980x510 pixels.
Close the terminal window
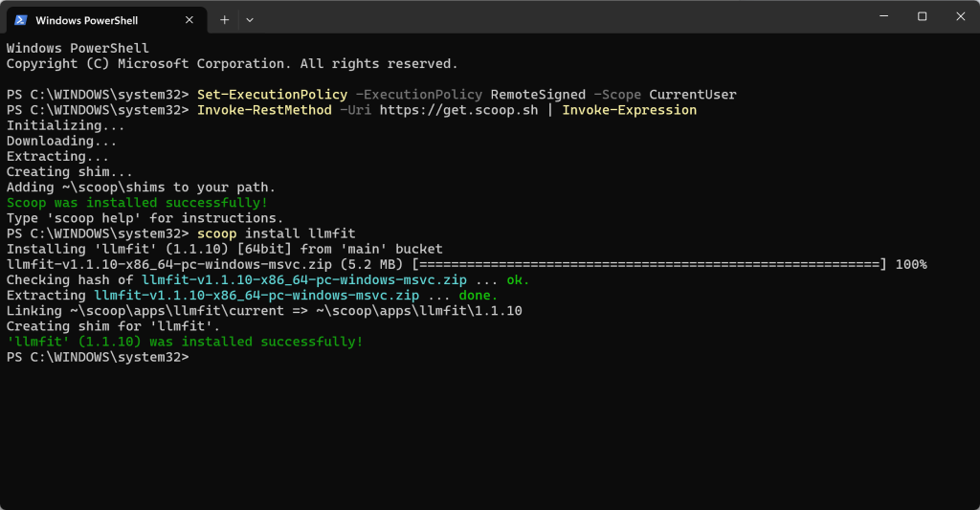click(961, 16)
